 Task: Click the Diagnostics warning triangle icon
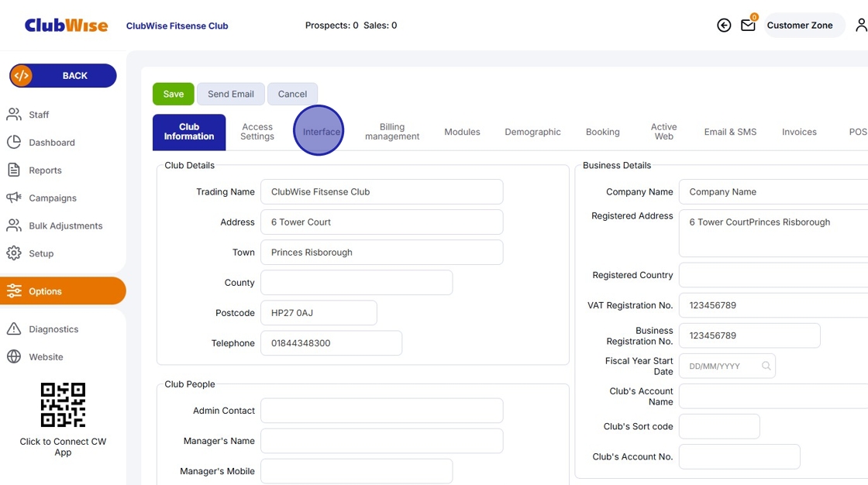(14, 328)
